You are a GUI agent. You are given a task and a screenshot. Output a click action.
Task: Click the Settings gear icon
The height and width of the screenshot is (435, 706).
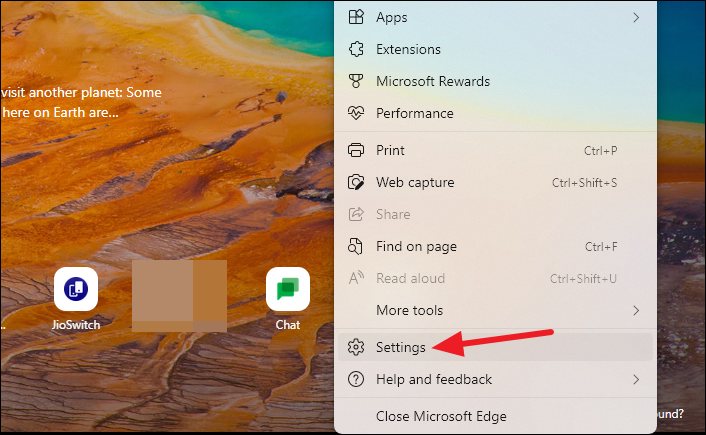click(356, 347)
